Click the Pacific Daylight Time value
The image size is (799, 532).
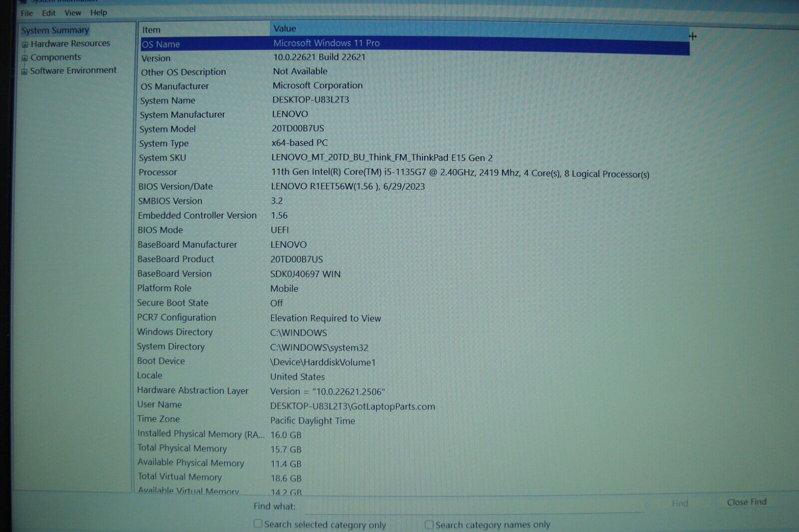[313, 421]
